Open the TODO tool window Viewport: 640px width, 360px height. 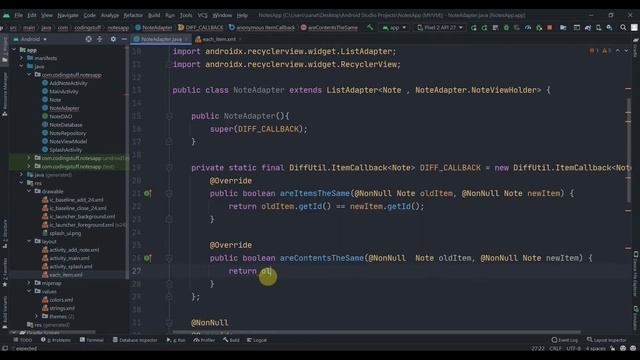22,340
